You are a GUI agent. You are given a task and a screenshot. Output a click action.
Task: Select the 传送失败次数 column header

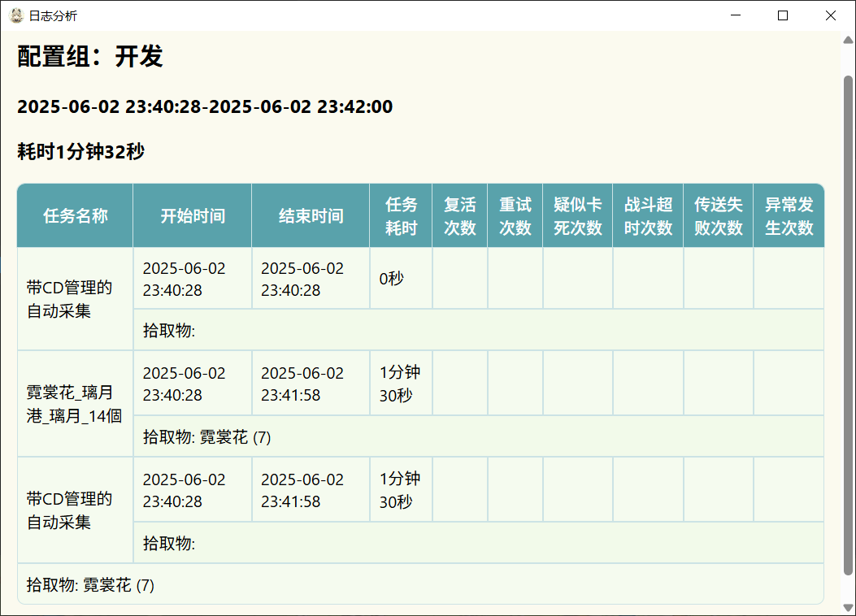[x=719, y=215]
